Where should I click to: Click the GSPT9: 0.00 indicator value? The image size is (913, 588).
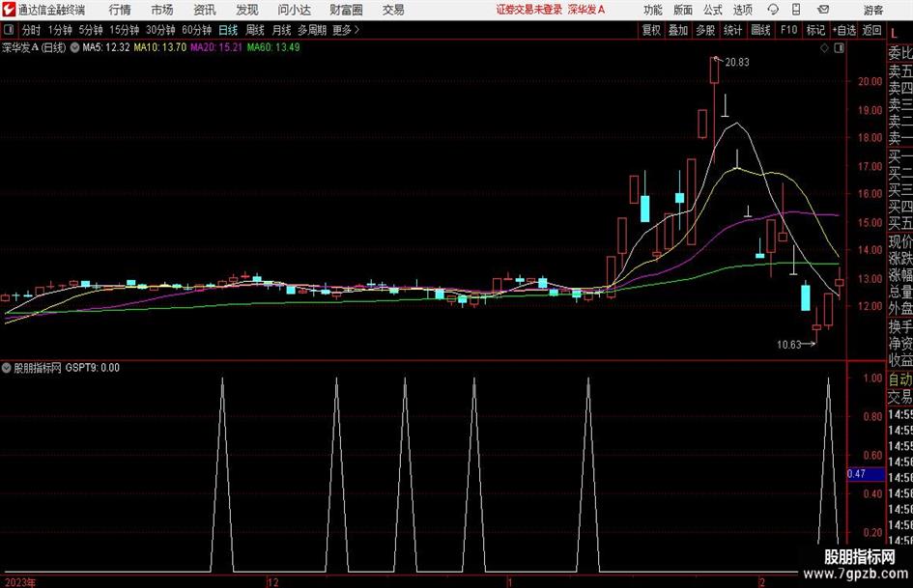click(92, 368)
